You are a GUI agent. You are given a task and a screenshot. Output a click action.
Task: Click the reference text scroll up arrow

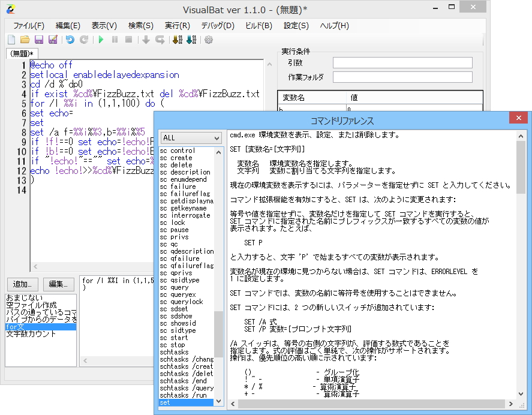point(521,136)
